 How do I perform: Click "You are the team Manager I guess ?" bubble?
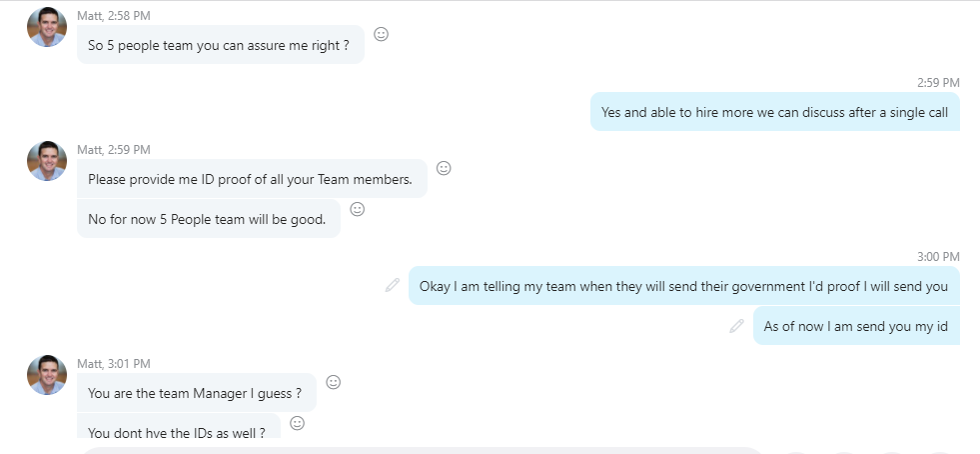[x=197, y=393]
